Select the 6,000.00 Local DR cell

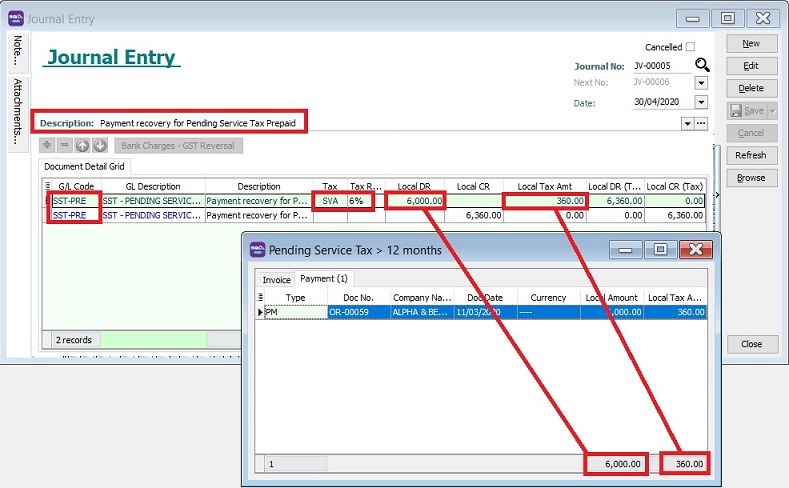click(x=415, y=201)
